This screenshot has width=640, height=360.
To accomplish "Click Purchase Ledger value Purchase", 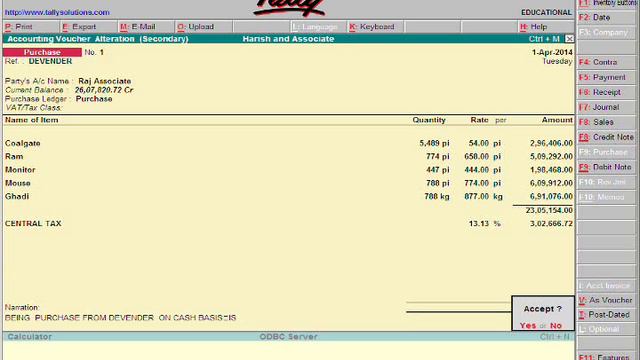I will point(94,99).
